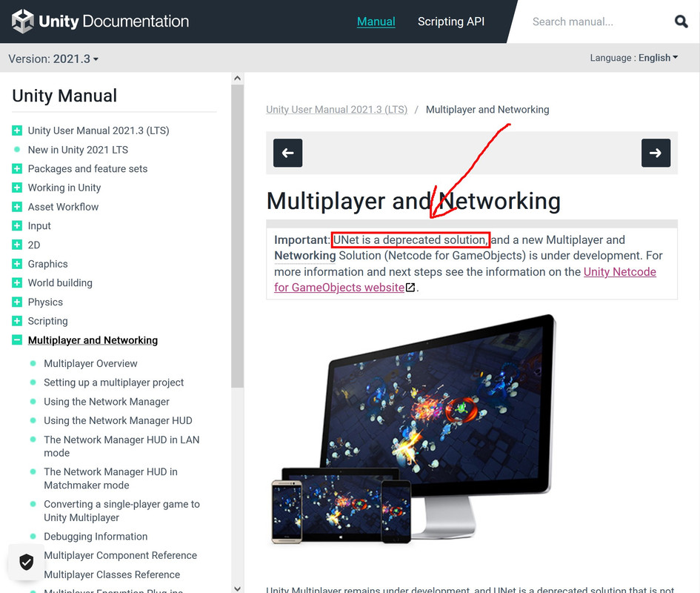Open Multiplayer Component Reference page
The height and width of the screenshot is (593, 700).
pos(120,555)
